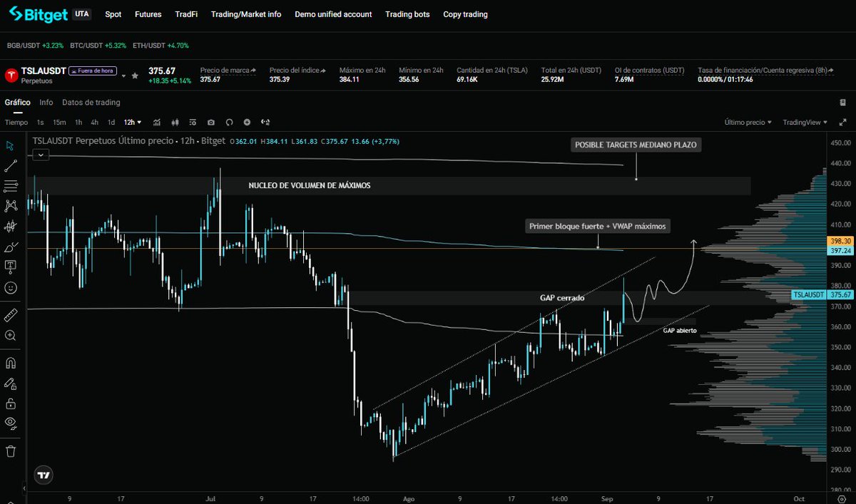Viewport: 856px width, 504px height.
Task: Open the Último precio dropdown
Action: point(748,123)
